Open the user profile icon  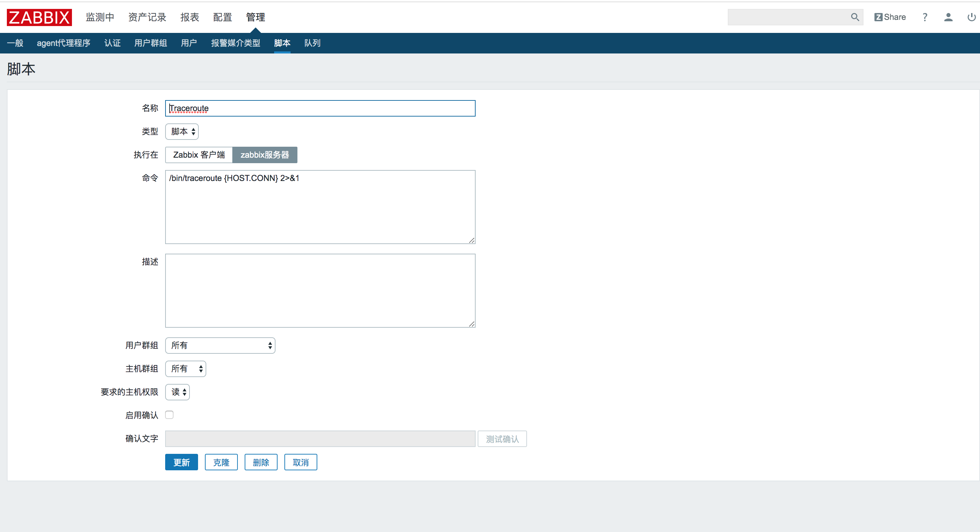pyautogui.click(x=948, y=17)
